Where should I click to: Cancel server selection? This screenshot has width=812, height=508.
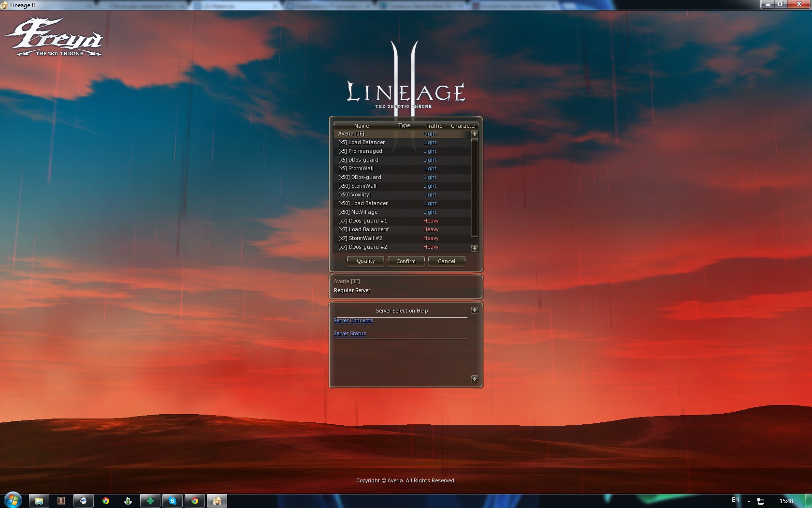coord(447,261)
